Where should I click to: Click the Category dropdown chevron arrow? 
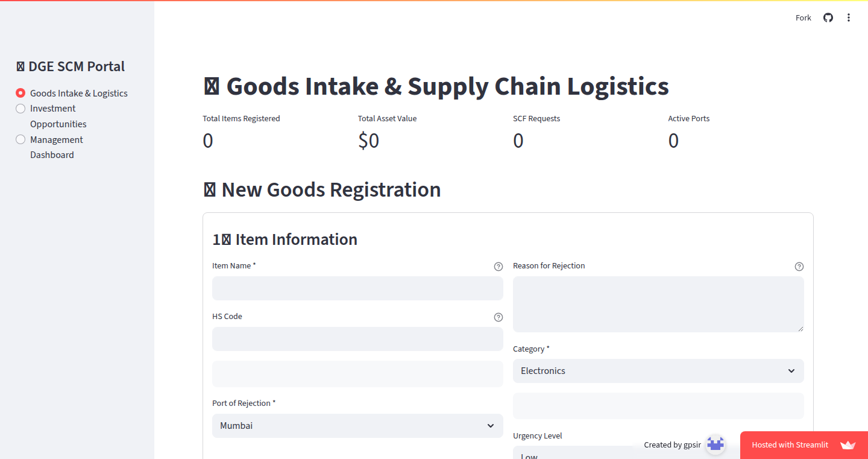(791, 371)
